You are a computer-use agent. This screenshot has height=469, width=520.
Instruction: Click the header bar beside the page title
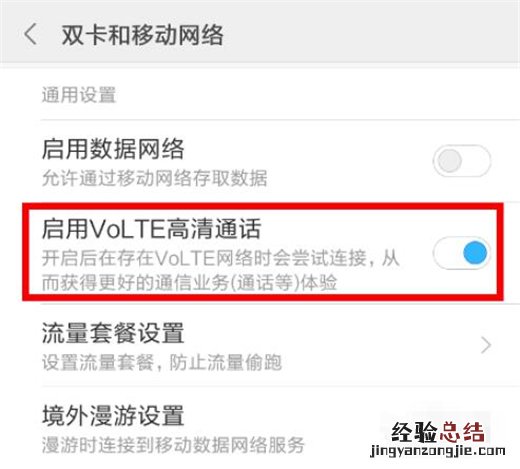pos(370,33)
